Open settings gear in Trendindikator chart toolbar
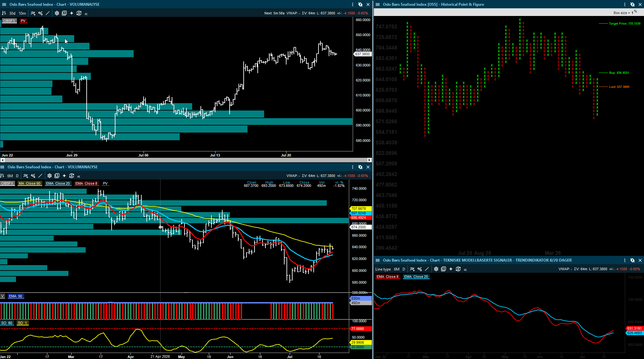The width and height of the screenshot is (644, 359). [436, 269]
